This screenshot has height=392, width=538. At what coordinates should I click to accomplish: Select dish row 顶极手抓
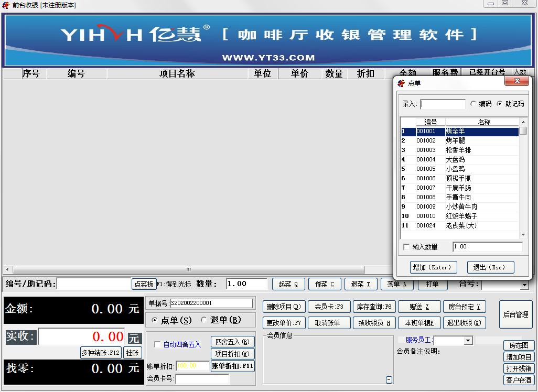(x=460, y=178)
